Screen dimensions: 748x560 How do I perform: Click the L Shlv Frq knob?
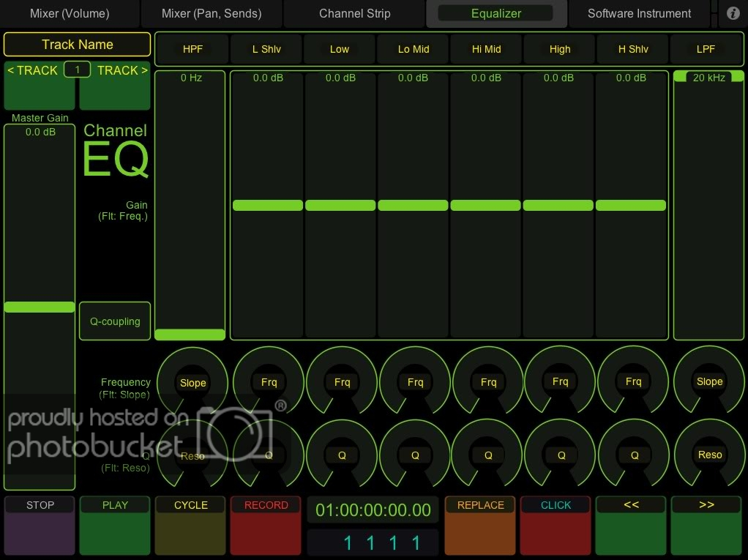(x=269, y=381)
